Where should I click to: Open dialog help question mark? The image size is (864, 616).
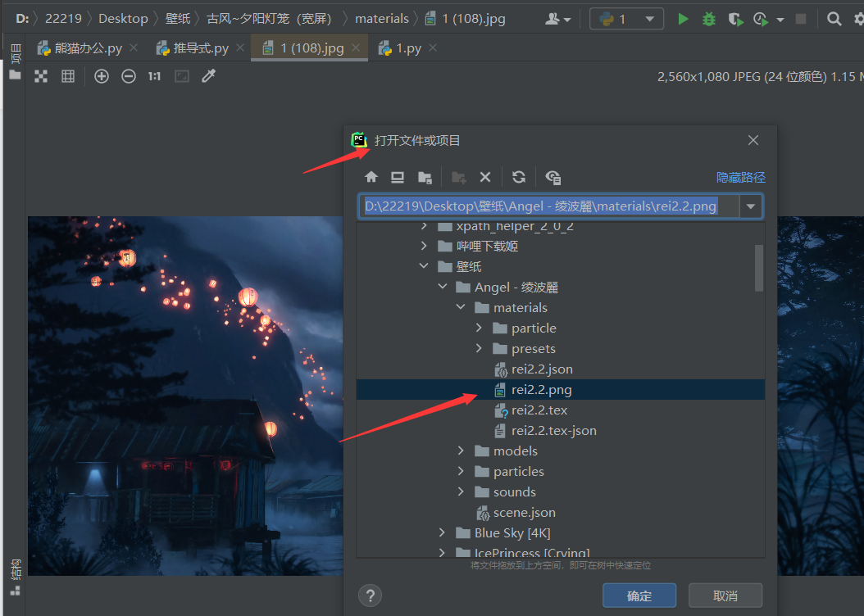click(370, 596)
